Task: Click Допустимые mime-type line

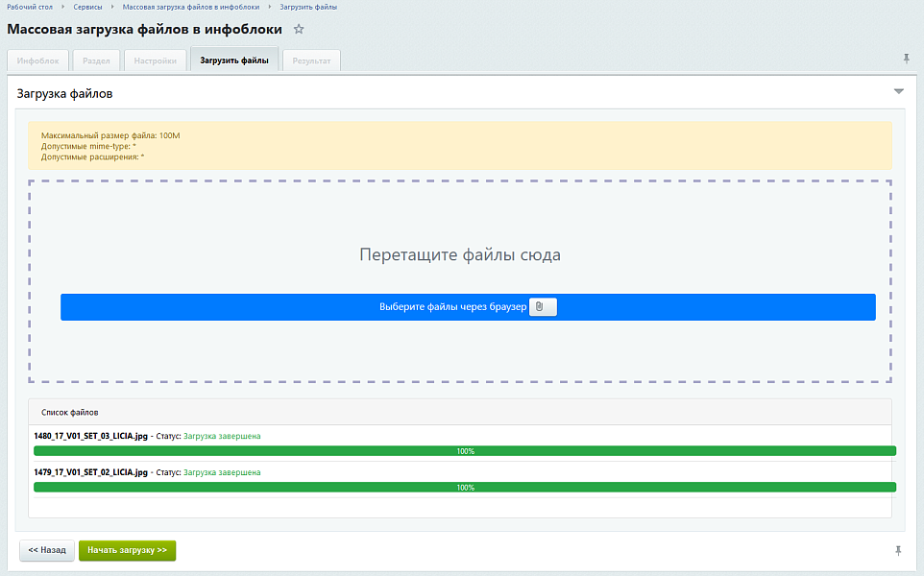Action: pyautogui.click(x=88, y=146)
